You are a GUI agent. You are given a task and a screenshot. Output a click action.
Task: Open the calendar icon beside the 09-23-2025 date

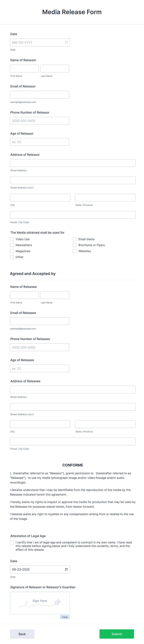click(66, 569)
